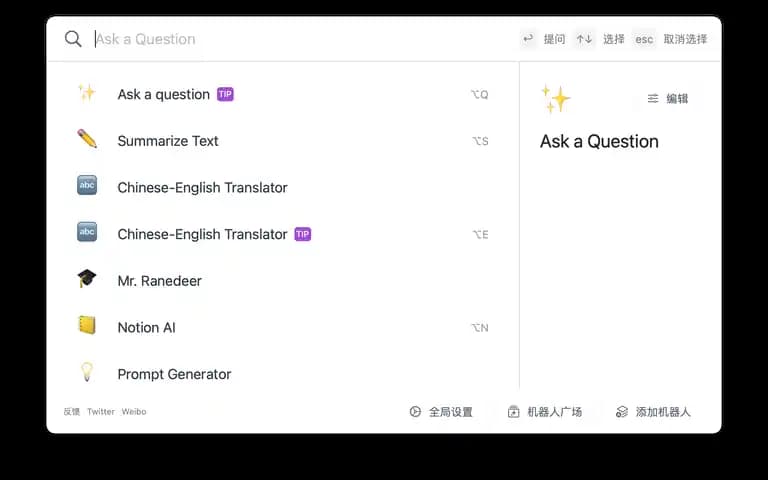Click the graduation cap icon for Mr. Ranedeer
Image resolution: width=768 pixels, height=480 pixels.
(87, 280)
